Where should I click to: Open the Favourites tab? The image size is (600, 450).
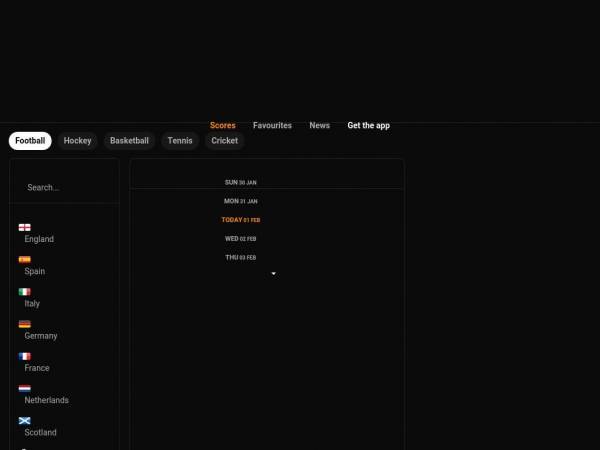point(272,125)
